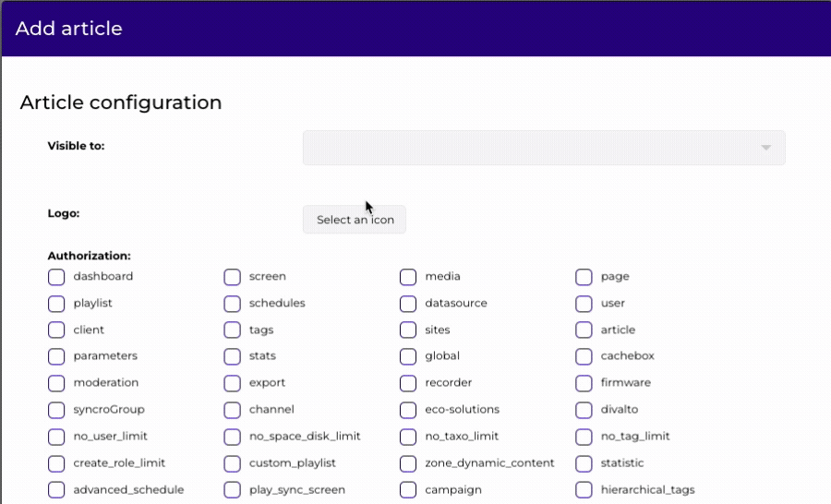Check the cachebox authorization option
The height and width of the screenshot is (504, 831).
584,356
